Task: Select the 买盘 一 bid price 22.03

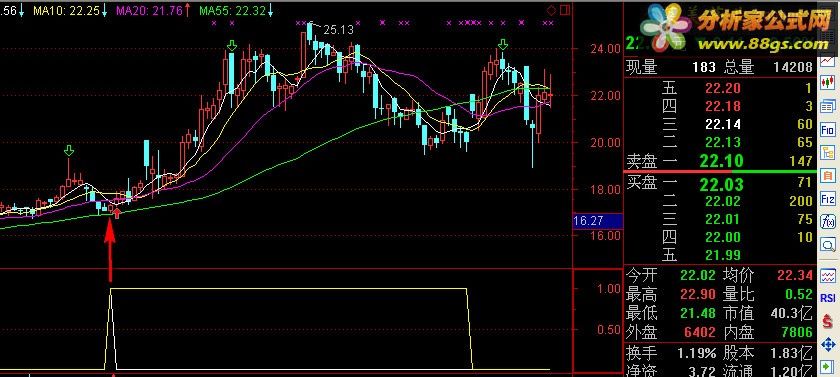Action: pos(722,185)
